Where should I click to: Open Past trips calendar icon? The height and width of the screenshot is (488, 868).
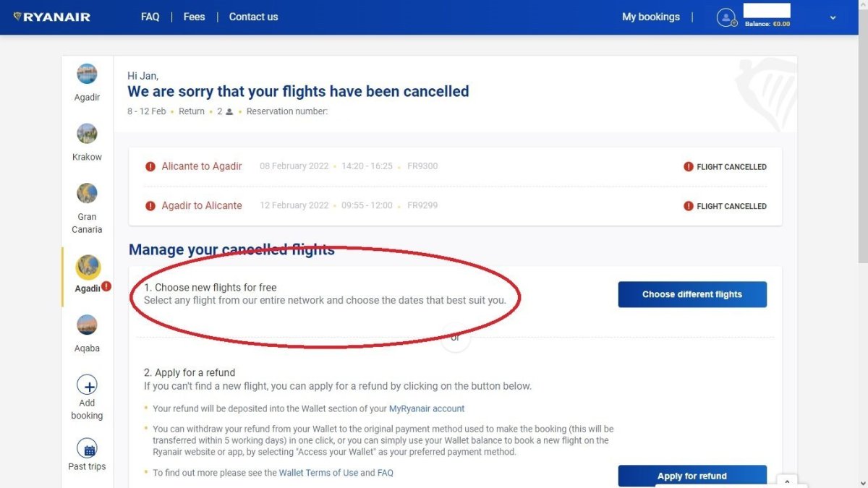point(87,449)
